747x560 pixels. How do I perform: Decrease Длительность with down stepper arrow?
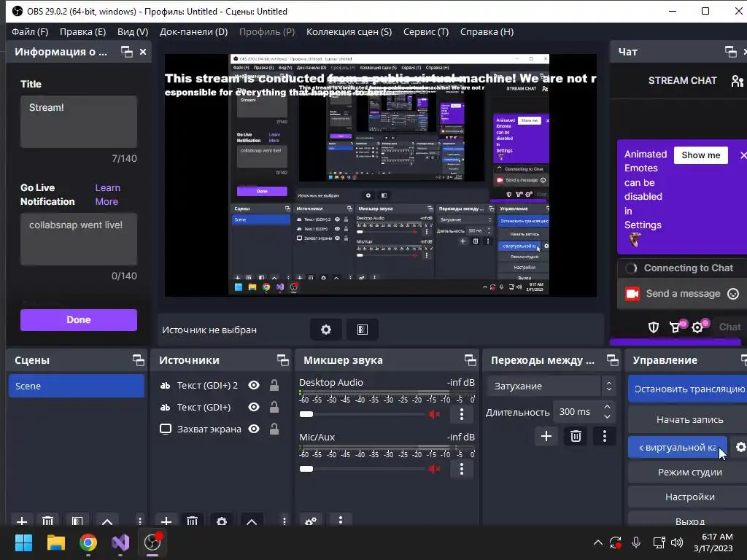[x=607, y=416]
